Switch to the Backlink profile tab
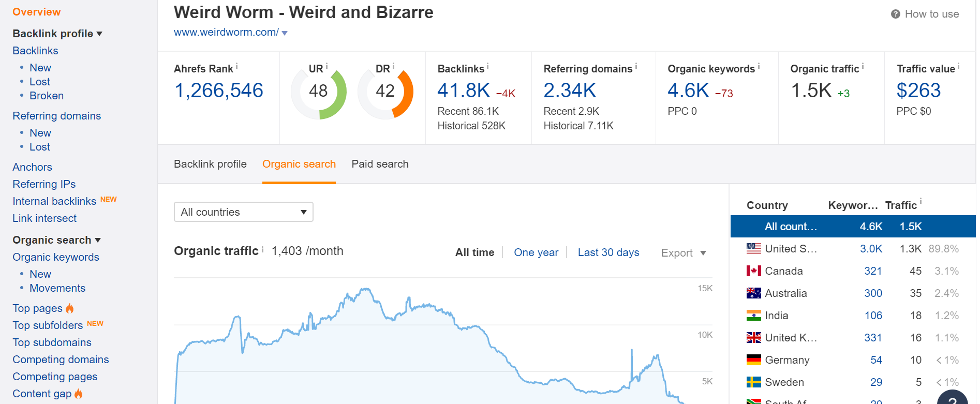980x404 pixels. [x=210, y=164]
